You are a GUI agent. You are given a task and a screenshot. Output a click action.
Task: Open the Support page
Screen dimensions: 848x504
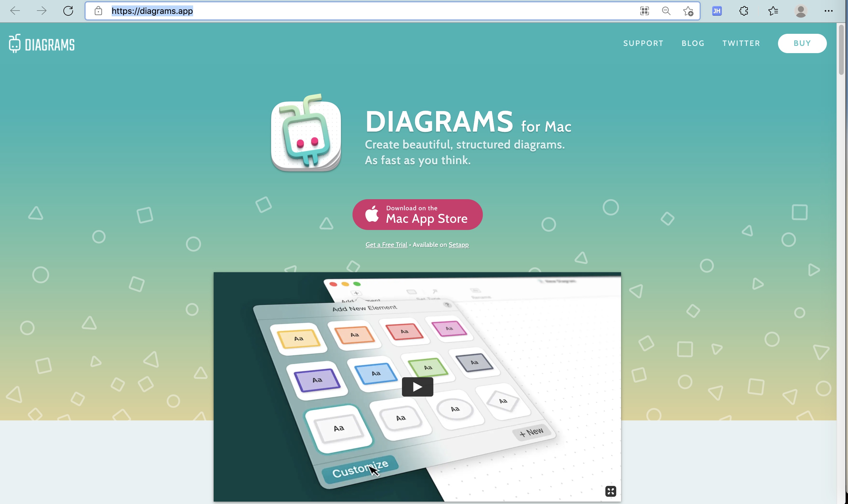[x=643, y=43]
